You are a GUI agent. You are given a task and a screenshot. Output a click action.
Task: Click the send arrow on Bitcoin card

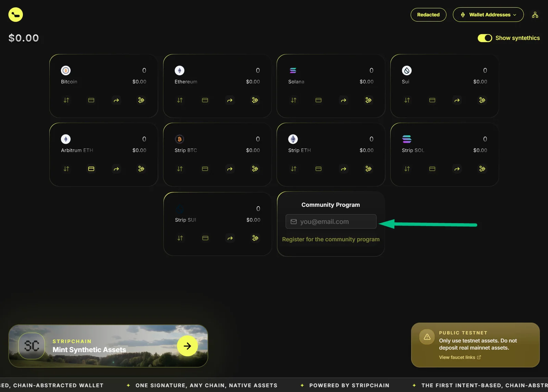point(116,100)
